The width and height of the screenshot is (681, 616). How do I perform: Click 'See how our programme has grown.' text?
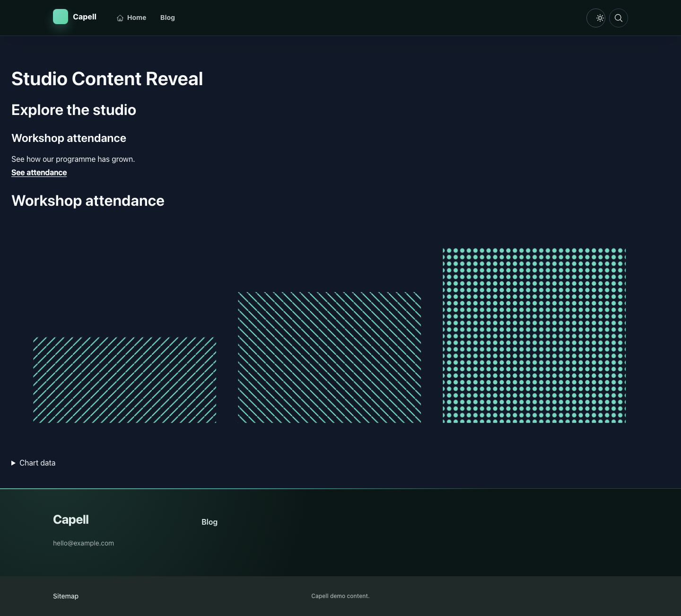click(x=73, y=159)
